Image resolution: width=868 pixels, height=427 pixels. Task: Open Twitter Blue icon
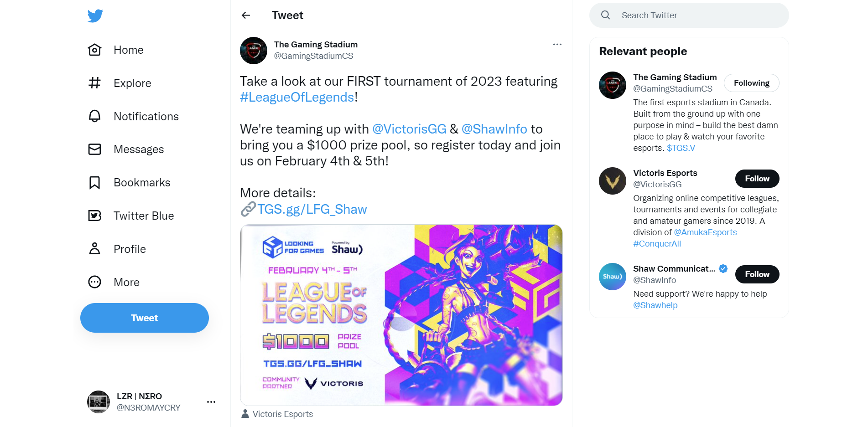(x=94, y=216)
